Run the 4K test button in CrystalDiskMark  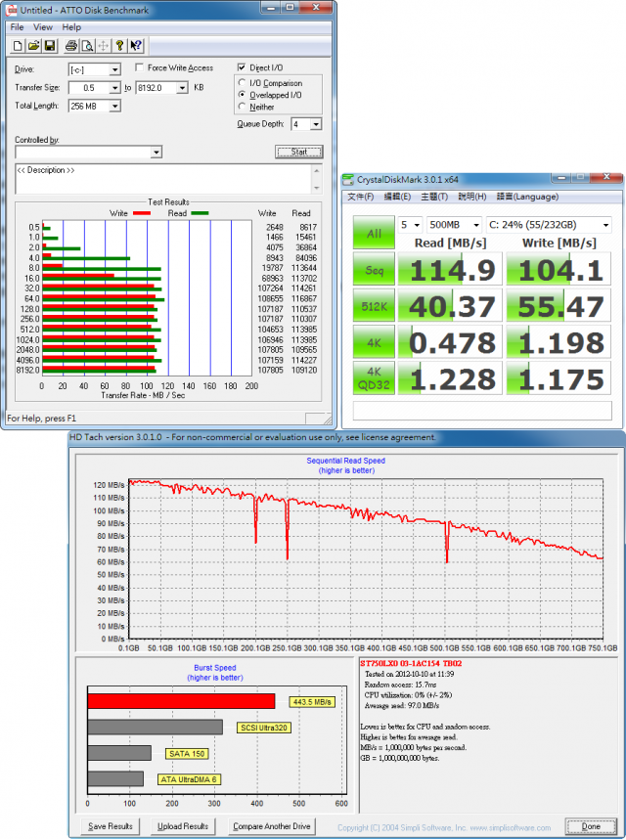click(374, 342)
